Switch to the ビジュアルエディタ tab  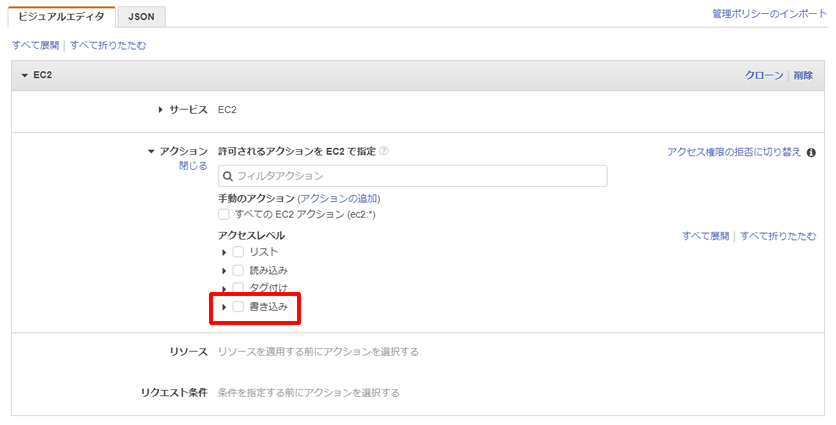coord(61,17)
